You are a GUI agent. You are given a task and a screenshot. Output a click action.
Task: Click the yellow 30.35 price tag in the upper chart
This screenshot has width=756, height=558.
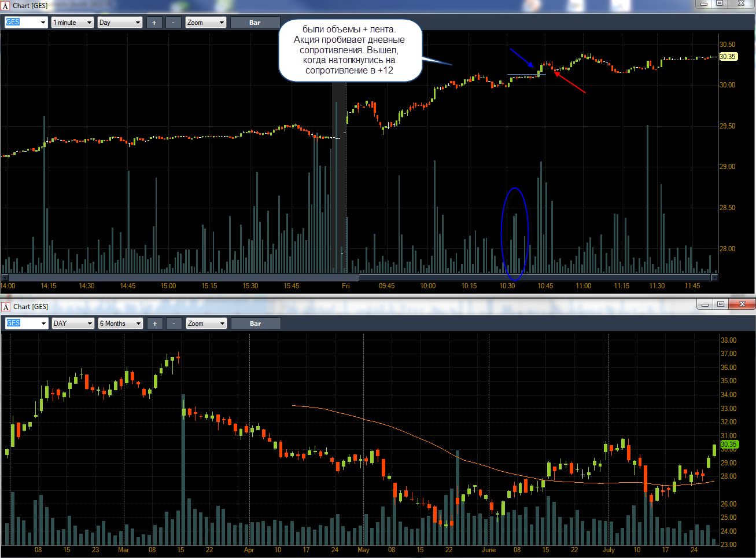(728, 57)
